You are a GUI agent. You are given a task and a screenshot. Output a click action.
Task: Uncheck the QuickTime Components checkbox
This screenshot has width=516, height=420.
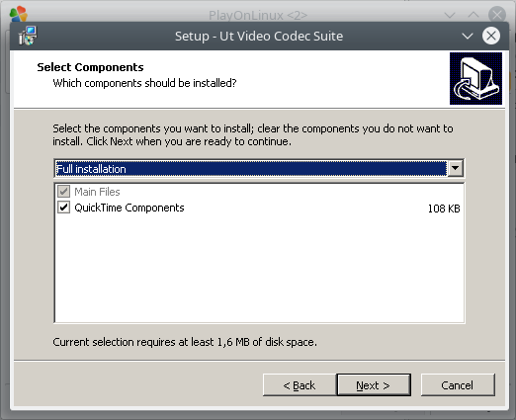click(x=63, y=208)
